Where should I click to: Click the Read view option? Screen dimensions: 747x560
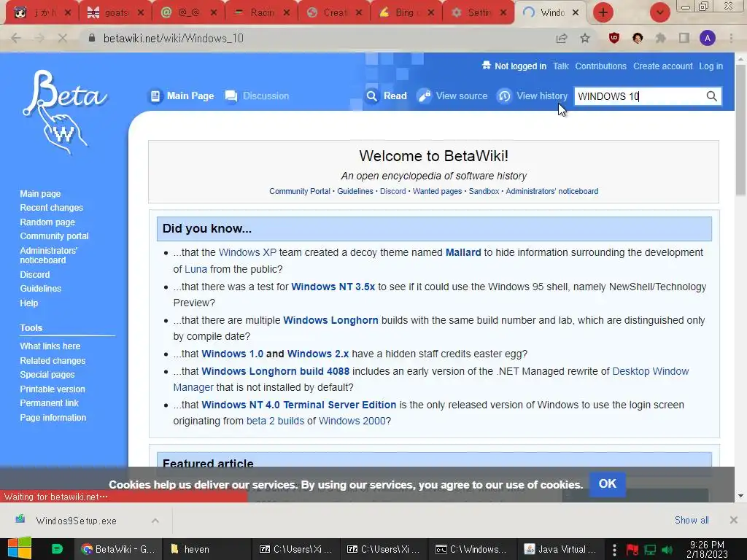pyautogui.click(x=387, y=96)
